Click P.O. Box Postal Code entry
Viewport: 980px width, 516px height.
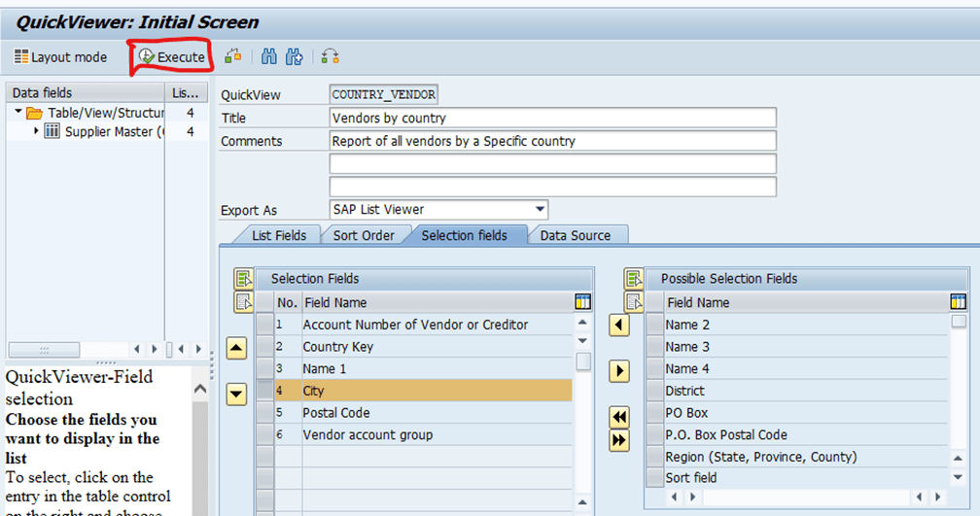(x=725, y=434)
